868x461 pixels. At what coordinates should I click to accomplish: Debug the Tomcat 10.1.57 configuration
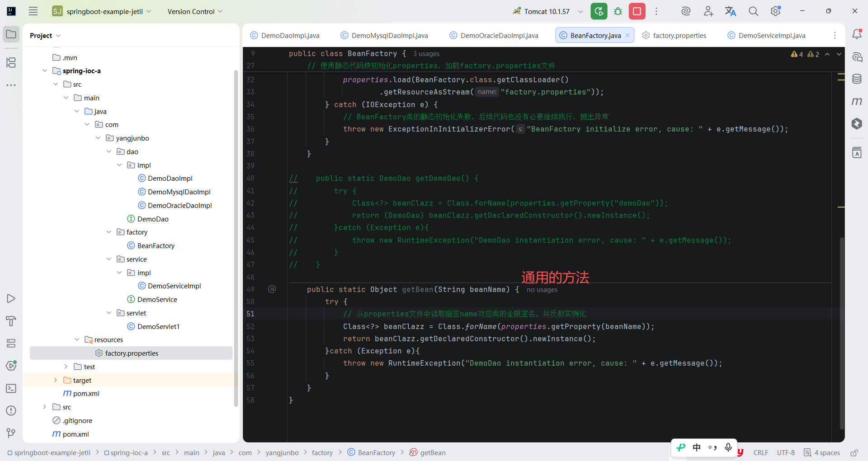[x=618, y=11]
